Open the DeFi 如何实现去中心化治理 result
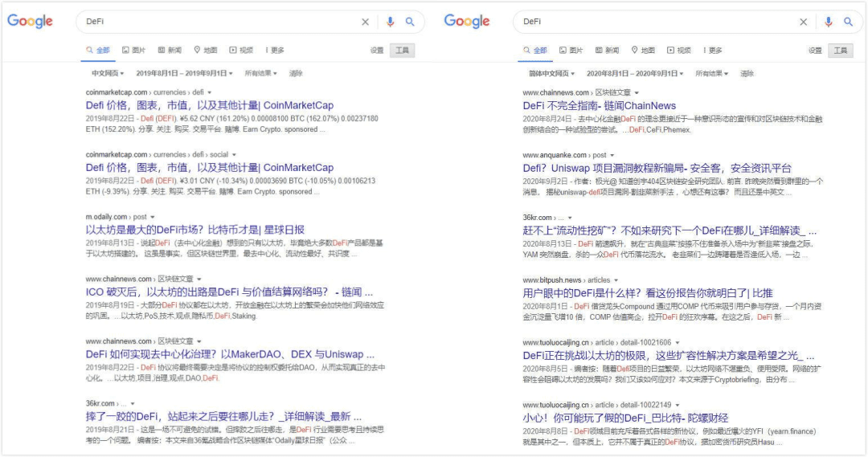The width and height of the screenshot is (868, 457). (231, 354)
